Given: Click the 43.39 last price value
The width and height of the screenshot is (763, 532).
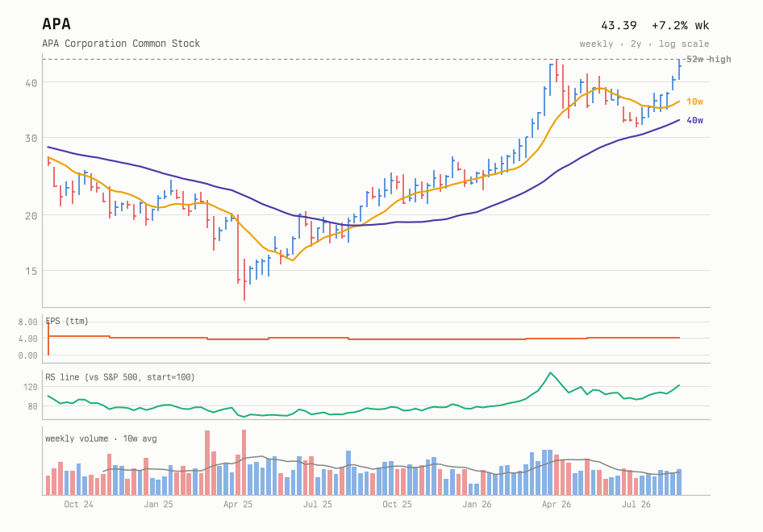Looking at the screenshot, I should tap(619, 25).
